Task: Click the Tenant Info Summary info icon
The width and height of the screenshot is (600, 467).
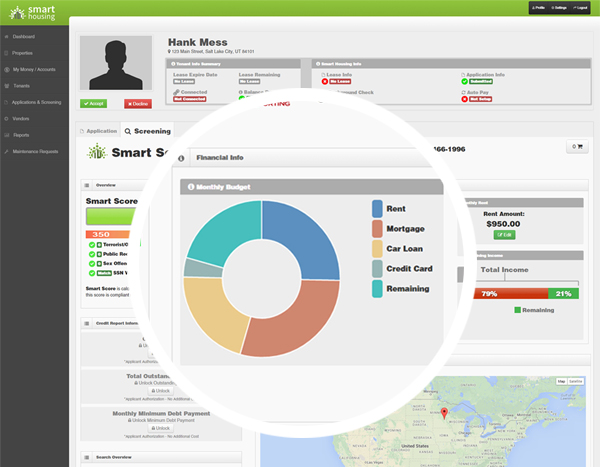Action: click(x=173, y=64)
